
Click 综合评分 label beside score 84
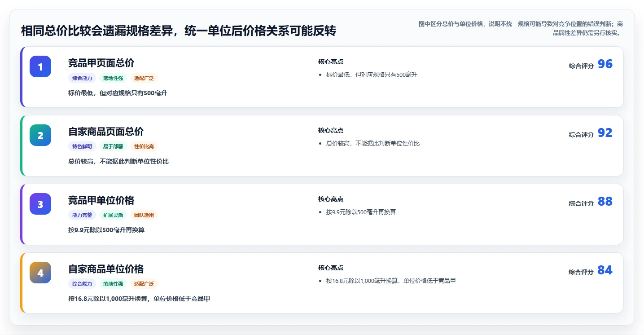[581, 272]
